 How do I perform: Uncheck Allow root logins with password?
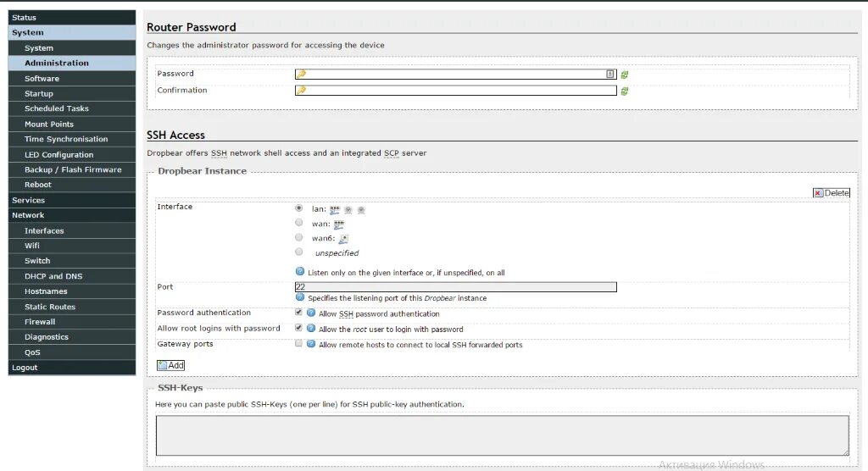tap(298, 328)
